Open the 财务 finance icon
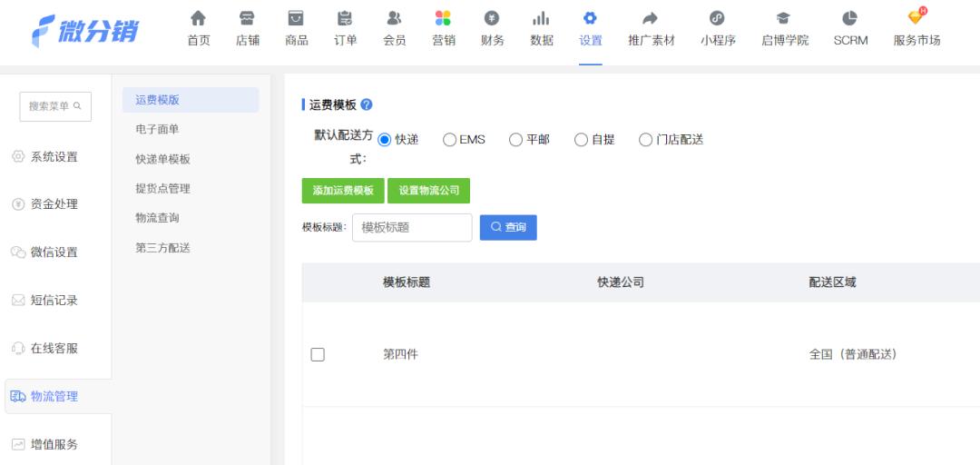The image size is (980, 465). pos(492,18)
